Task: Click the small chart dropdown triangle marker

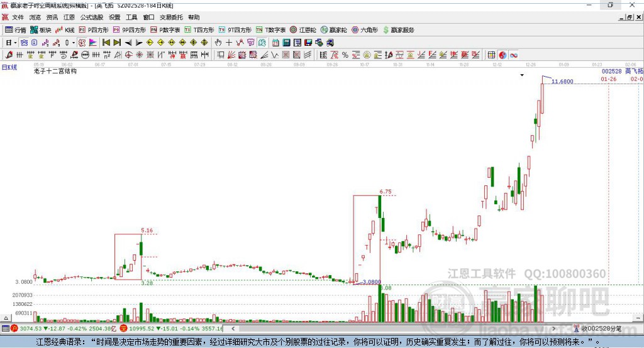Action: 522,75
